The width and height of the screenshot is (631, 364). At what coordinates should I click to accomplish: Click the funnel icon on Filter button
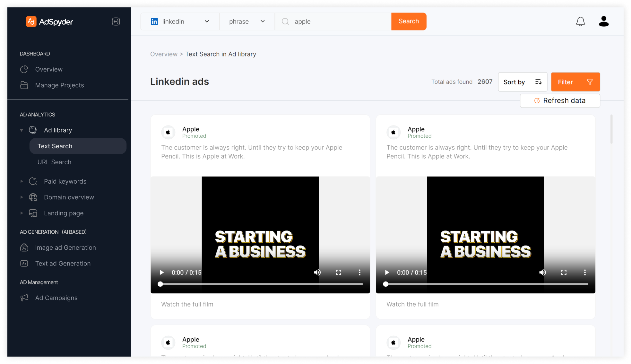click(590, 82)
